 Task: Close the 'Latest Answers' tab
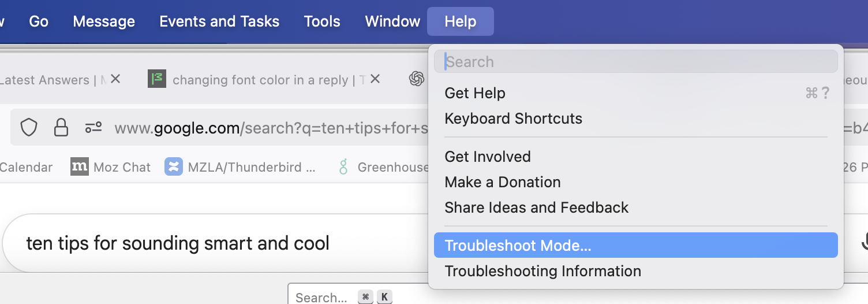(x=115, y=79)
